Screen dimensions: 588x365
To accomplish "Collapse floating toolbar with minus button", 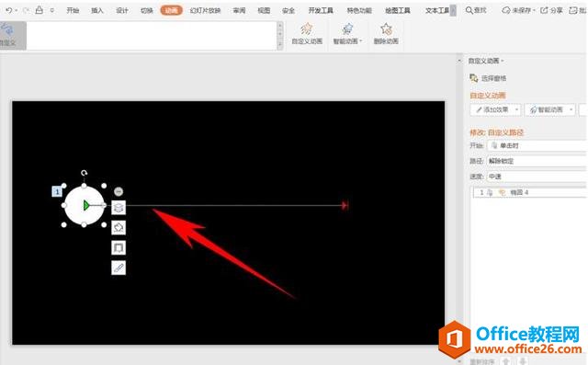I will click(x=119, y=191).
